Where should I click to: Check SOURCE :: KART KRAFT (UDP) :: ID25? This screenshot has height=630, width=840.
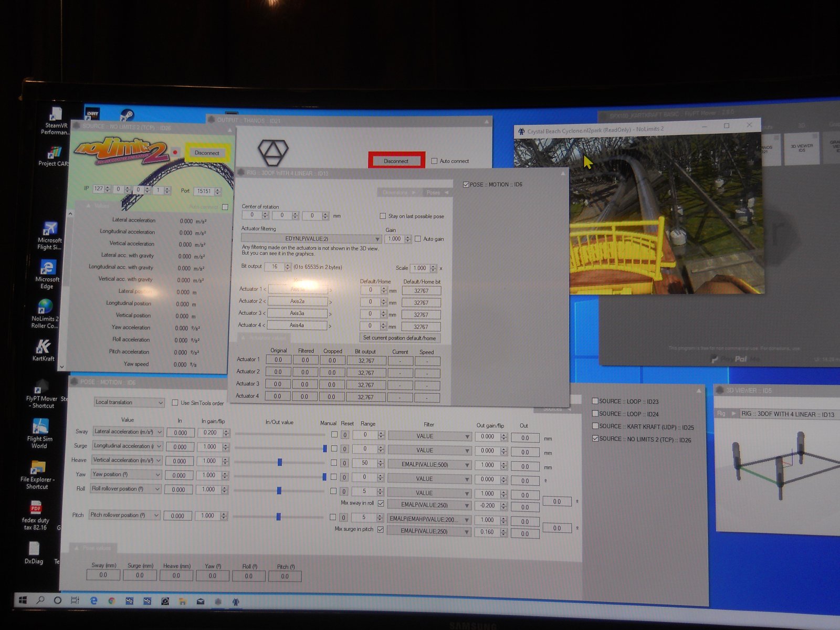coord(595,426)
